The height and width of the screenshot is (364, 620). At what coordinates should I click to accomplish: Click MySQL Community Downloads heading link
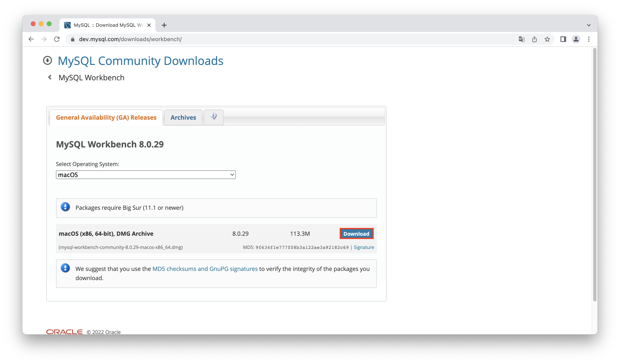click(x=140, y=61)
